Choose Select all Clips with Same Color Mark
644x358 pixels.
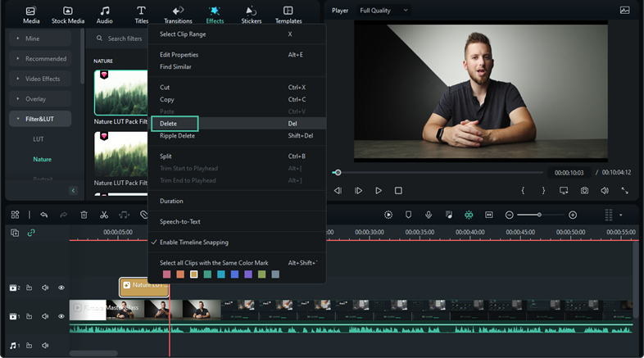[x=237, y=263]
